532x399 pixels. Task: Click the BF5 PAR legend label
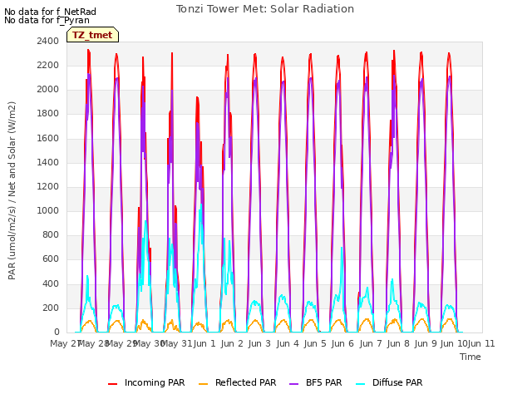(x=323, y=382)
